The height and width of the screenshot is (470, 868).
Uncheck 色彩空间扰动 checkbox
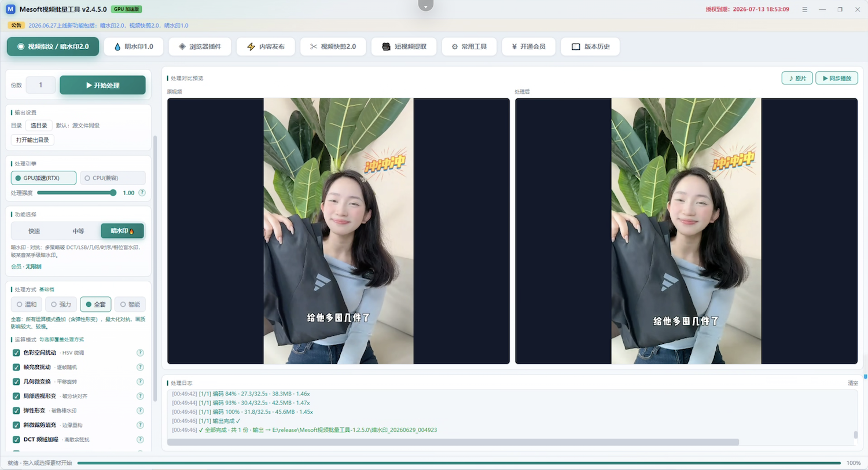click(16, 352)
